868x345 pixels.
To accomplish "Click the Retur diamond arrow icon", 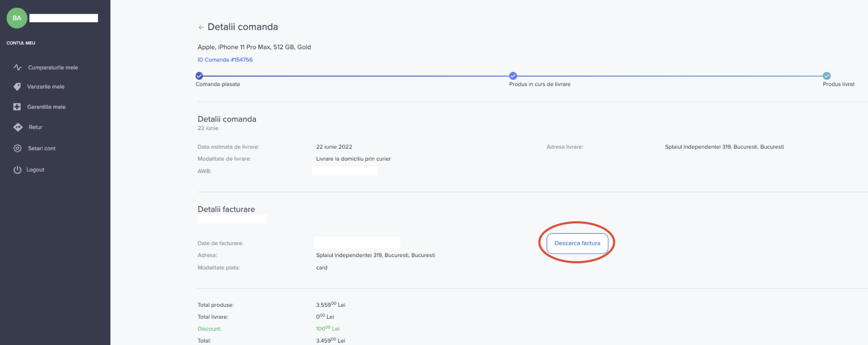I will [18, 127].
